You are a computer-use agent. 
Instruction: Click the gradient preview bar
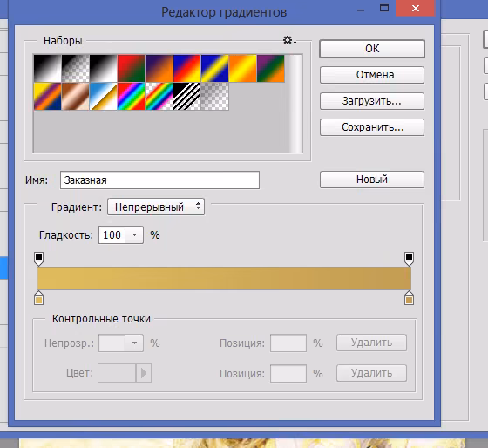pyautogui.click(x=224, y=279)
